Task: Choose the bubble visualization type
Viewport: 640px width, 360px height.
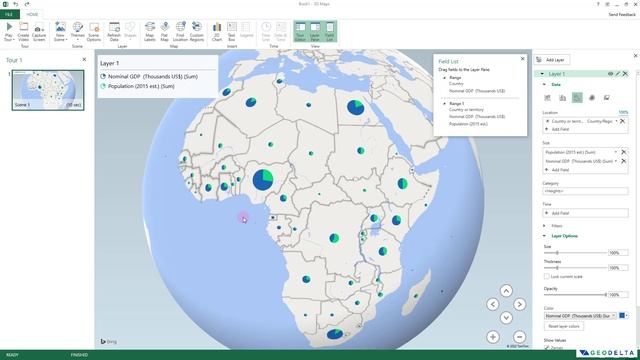Action: [x=577, y=98]
